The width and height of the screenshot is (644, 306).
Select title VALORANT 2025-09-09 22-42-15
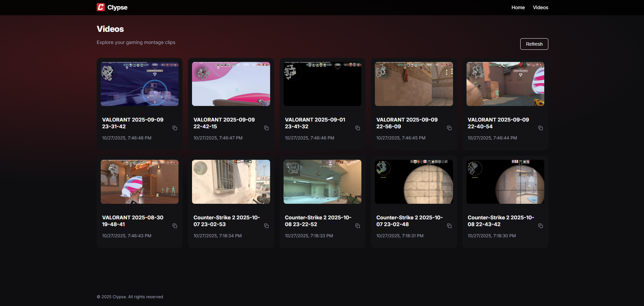tap(224, 123)
